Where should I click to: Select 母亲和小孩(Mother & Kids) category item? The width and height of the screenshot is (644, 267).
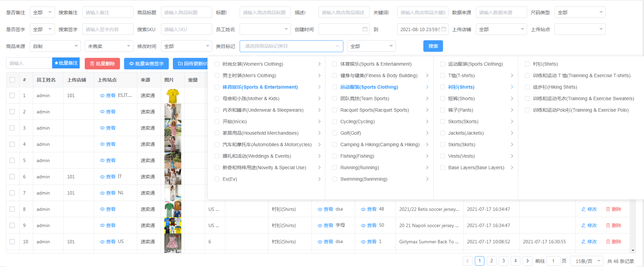coord(251,98)
